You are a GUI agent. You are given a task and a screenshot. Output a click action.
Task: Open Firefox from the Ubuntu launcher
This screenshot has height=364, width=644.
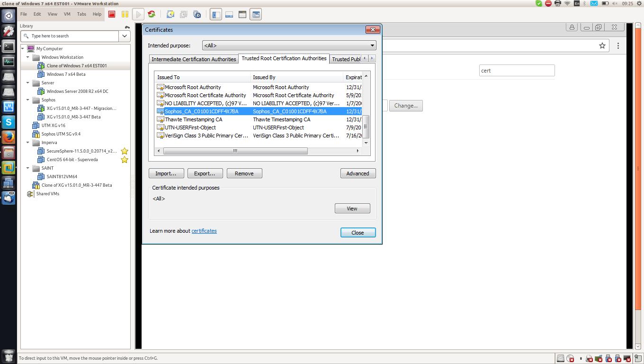coord(9,137)
